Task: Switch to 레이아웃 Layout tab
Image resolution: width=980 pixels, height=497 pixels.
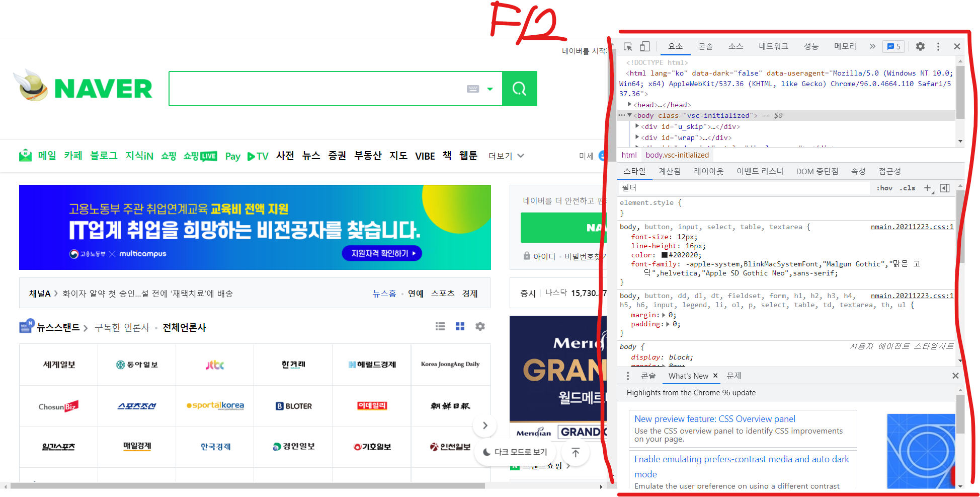Action: coord(708,171)
